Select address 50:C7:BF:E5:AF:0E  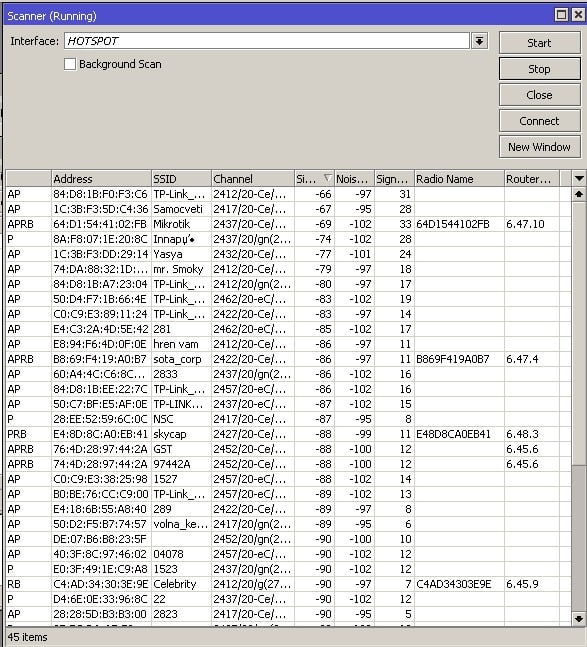pos(100,404)
